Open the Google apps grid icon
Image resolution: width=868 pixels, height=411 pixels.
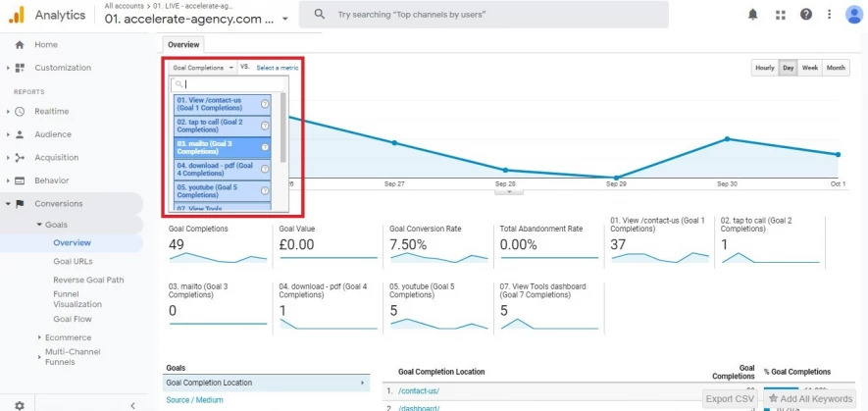781,15
